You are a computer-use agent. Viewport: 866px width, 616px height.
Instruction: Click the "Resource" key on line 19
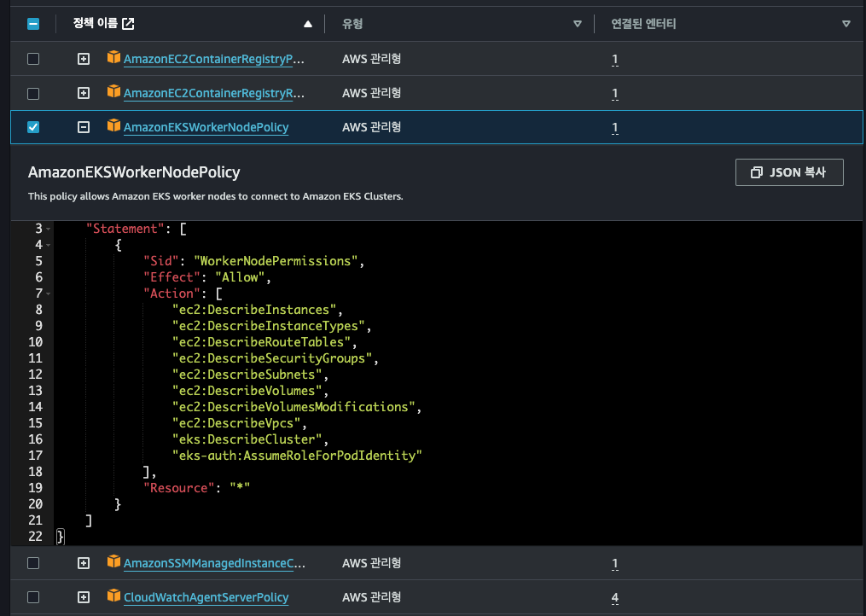pos(179,488)
